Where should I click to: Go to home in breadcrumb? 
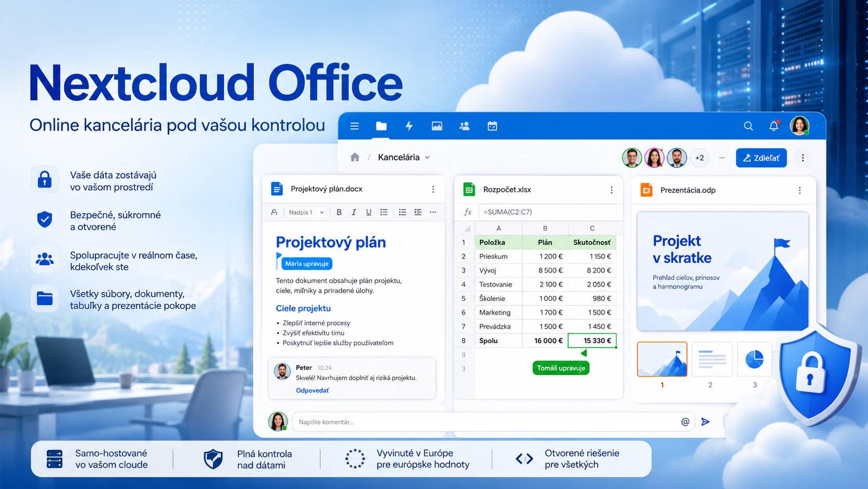355,157
